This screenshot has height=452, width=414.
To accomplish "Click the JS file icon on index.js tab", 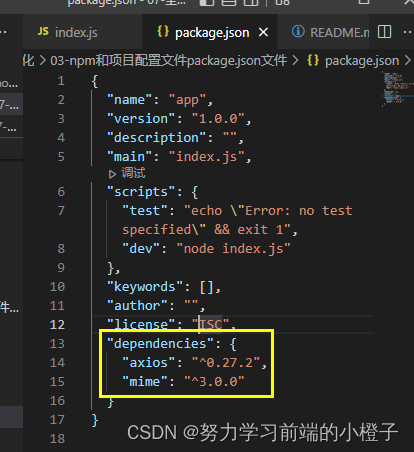I will (x=43, y=32).
